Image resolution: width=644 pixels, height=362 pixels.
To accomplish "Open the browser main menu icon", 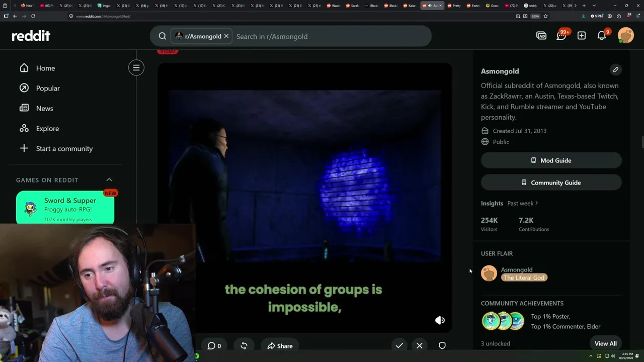I will pyautogui.click(x=637, y=16).
